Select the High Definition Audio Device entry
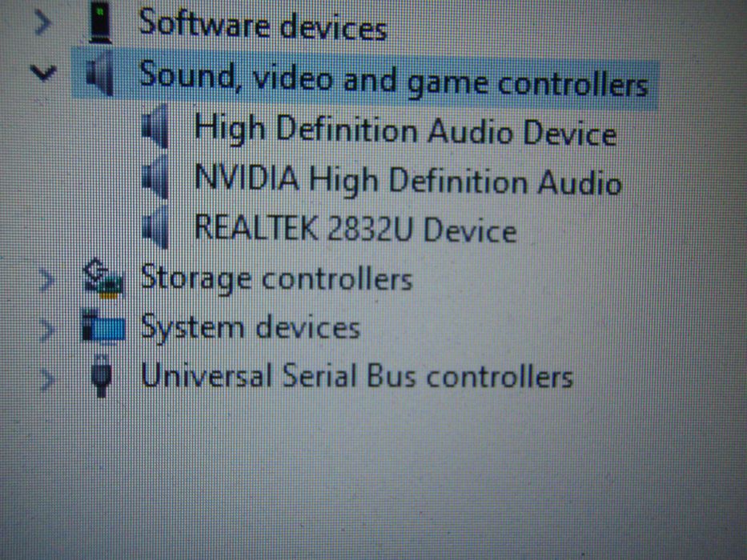 coord(405,130)
